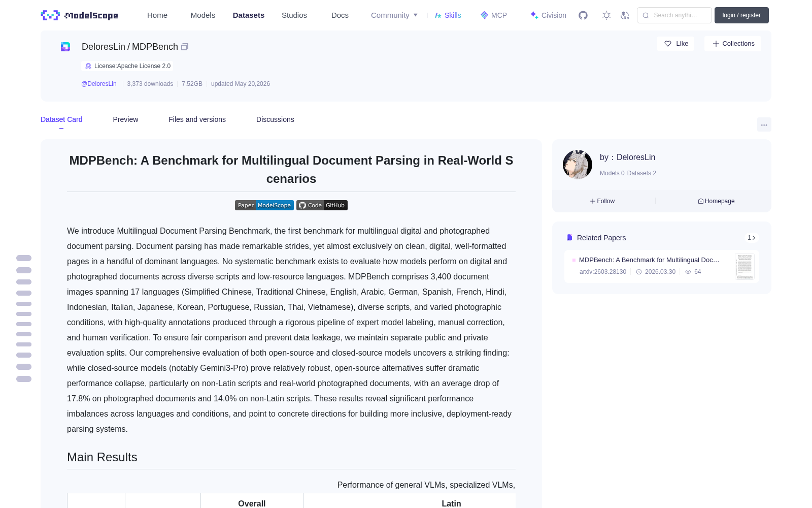Viewport: 812px width, 508px height.
Task: Click the paper view count 64
Action: click(x=698, y=272)
